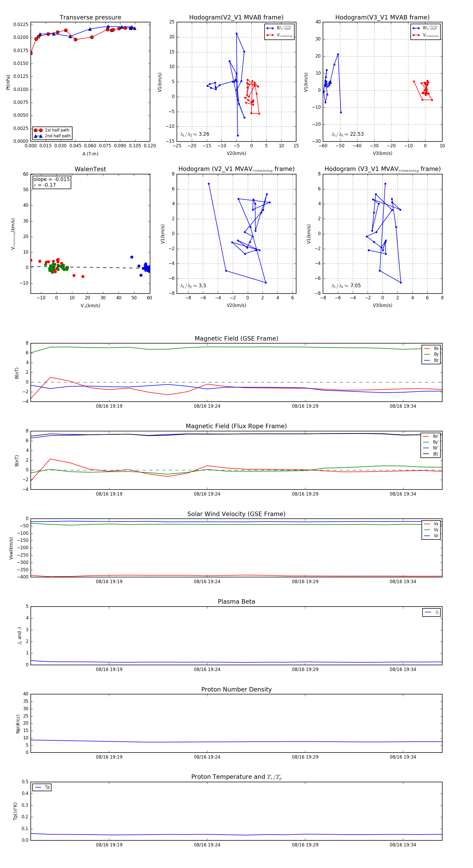Screen dimensions: 473x868
Task: Click the 'Plasma Beta' plot title
Action: click(x=236, y=602)
